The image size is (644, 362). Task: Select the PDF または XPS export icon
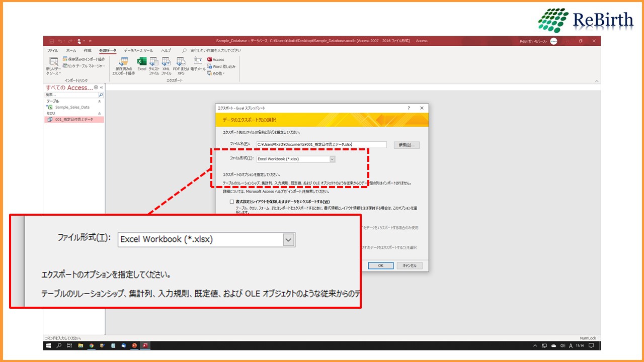181,66
